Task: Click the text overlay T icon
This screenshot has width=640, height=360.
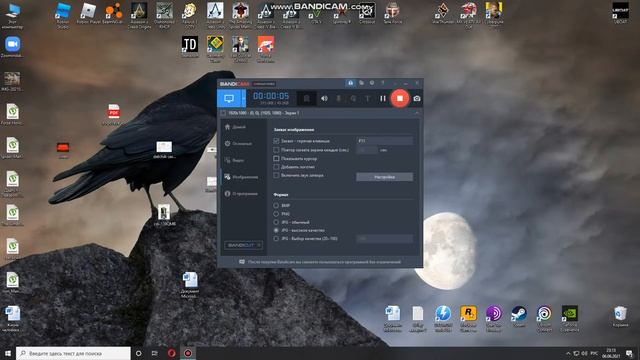Action: 367,98
